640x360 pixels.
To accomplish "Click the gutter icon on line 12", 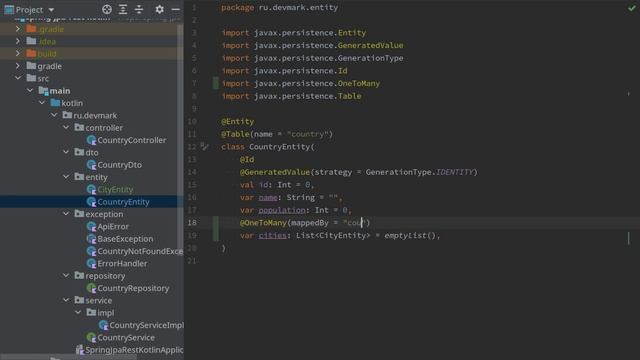I will tap(204, 146).
